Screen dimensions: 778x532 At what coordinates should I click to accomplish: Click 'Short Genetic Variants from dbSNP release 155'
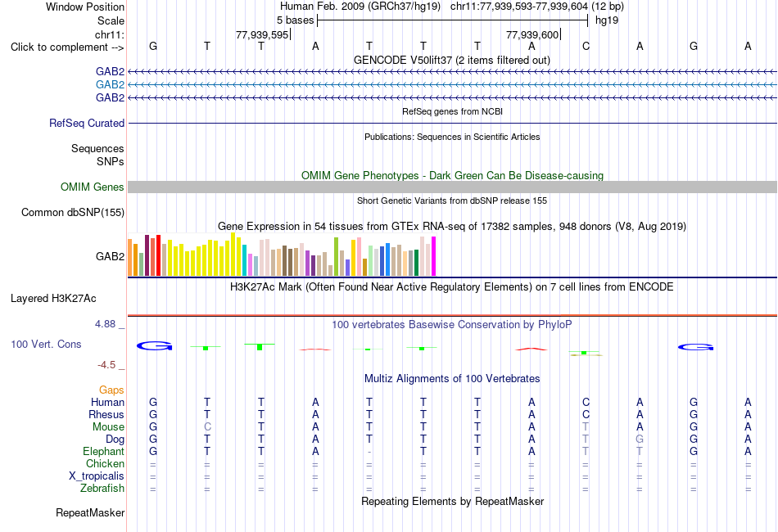452,201
